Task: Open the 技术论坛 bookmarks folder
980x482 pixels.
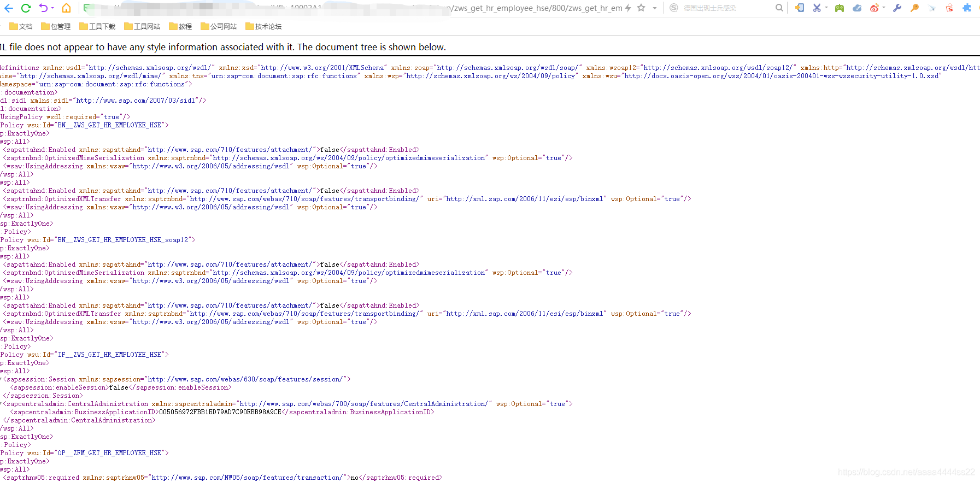Action: [x=263, y=26]
